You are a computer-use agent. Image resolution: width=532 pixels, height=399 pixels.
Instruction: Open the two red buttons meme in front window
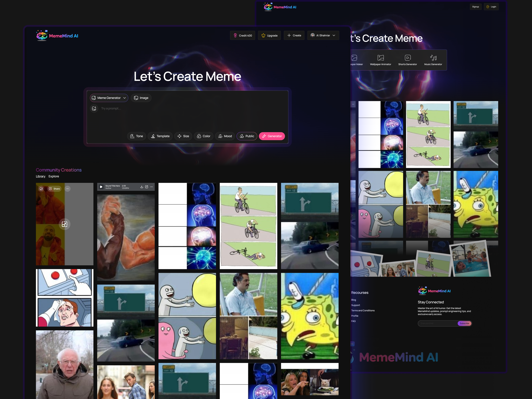pos(65,298)
